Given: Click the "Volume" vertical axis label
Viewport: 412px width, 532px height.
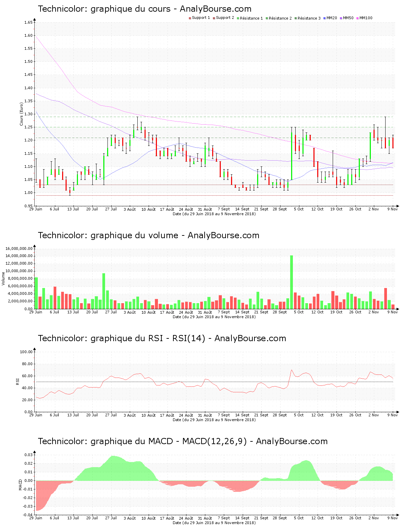Looking at the screenshot, I should tap(3, 278).
